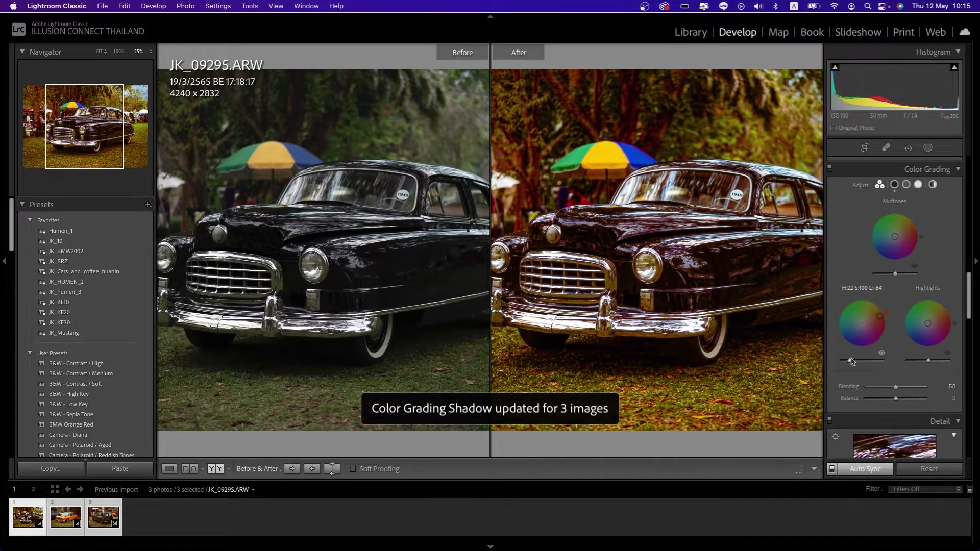Select the Red Eye Correction tool
The image size is (980, 551).
908,147
